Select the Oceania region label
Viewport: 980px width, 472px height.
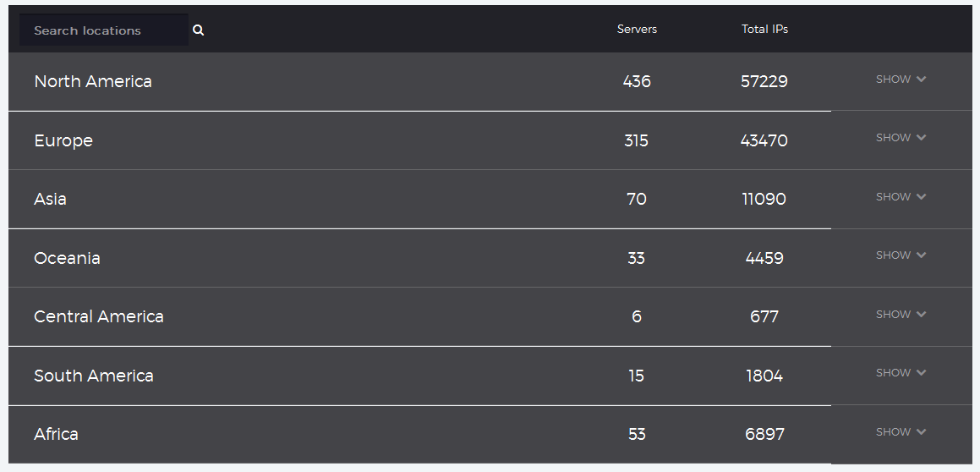tap(67, 258)
